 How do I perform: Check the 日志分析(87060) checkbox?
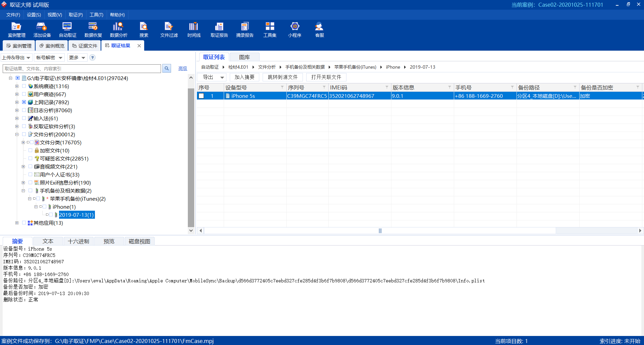[x=24, y=110]
